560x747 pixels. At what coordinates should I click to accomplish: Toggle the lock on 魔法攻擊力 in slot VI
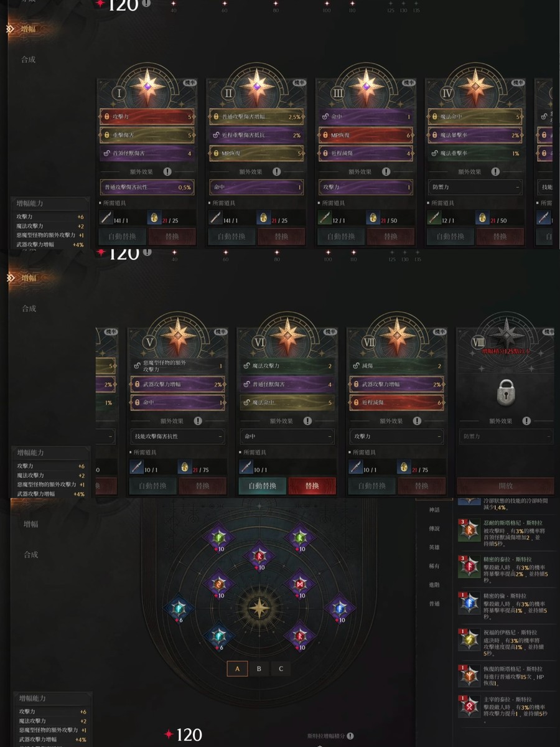click(x=247, y=366)
